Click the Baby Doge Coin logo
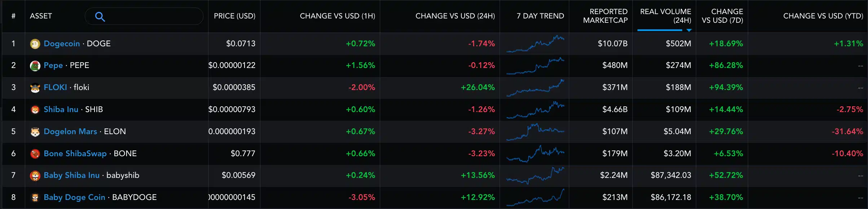Viewport: 868px width, 209px height. pos(35,197)
